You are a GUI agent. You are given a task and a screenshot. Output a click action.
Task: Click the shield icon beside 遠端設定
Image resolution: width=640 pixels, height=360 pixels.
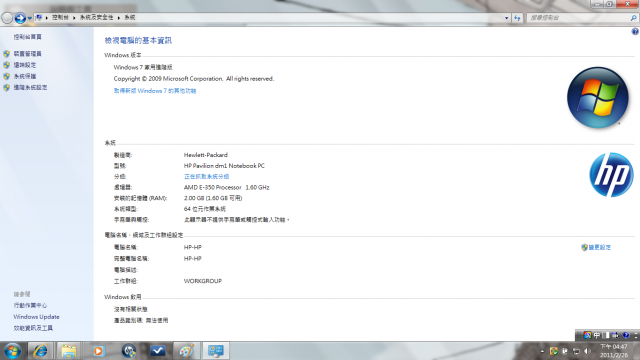tap(7, 65)
